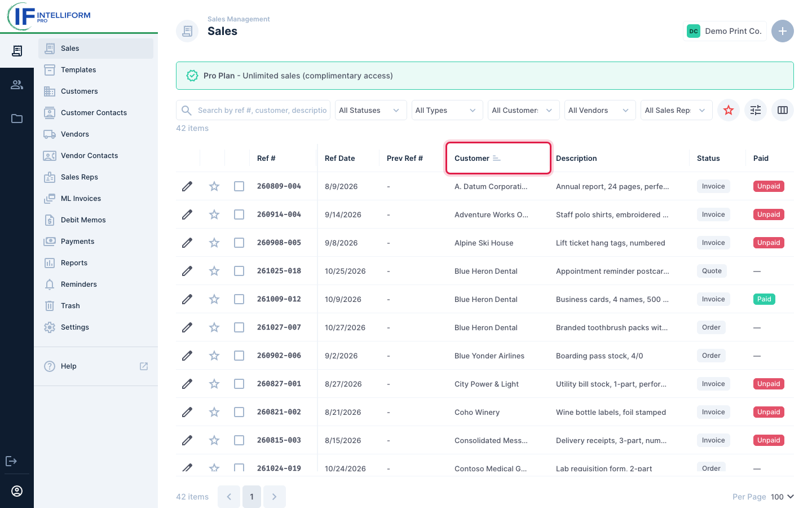The height and width of the screenshot is (508, 812).
Task: Sort by the Ref Date column header
Action: 340,158
